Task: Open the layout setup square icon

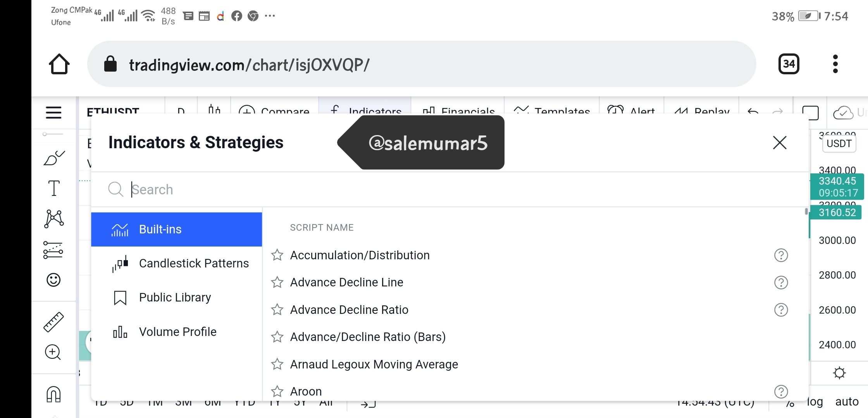Action: pos(810,113)
